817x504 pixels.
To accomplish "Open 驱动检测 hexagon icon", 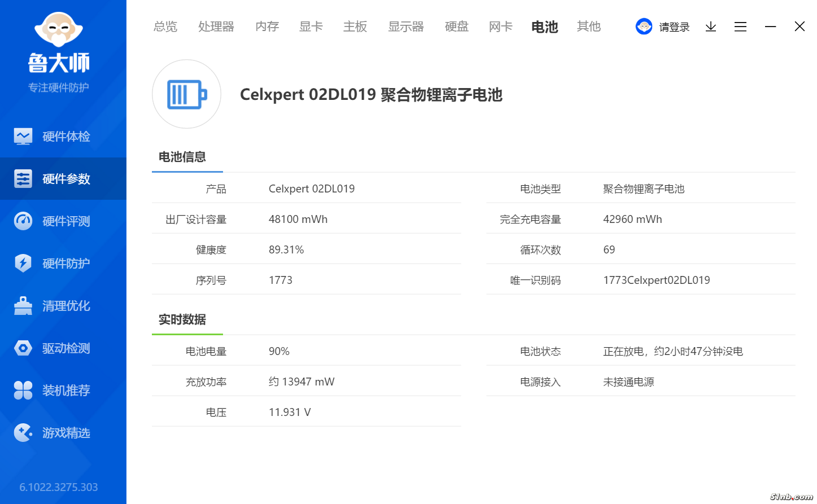I will click(23, 348).
